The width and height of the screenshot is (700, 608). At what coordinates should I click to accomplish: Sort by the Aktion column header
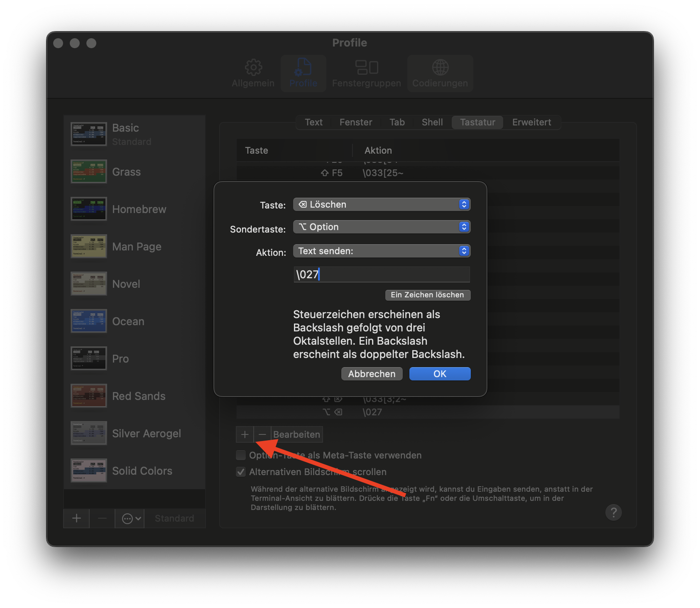486,150
